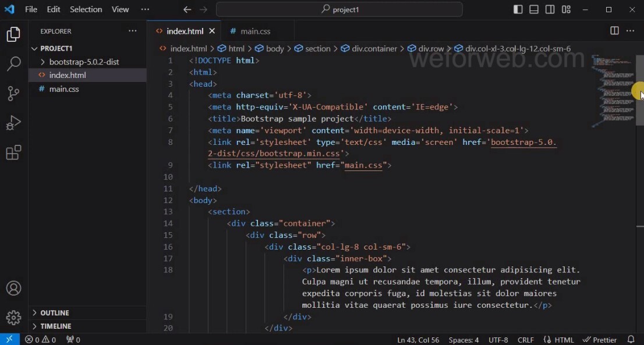
Task: Toggle the bottom panel visibility
Action: [x=533, y=9]
